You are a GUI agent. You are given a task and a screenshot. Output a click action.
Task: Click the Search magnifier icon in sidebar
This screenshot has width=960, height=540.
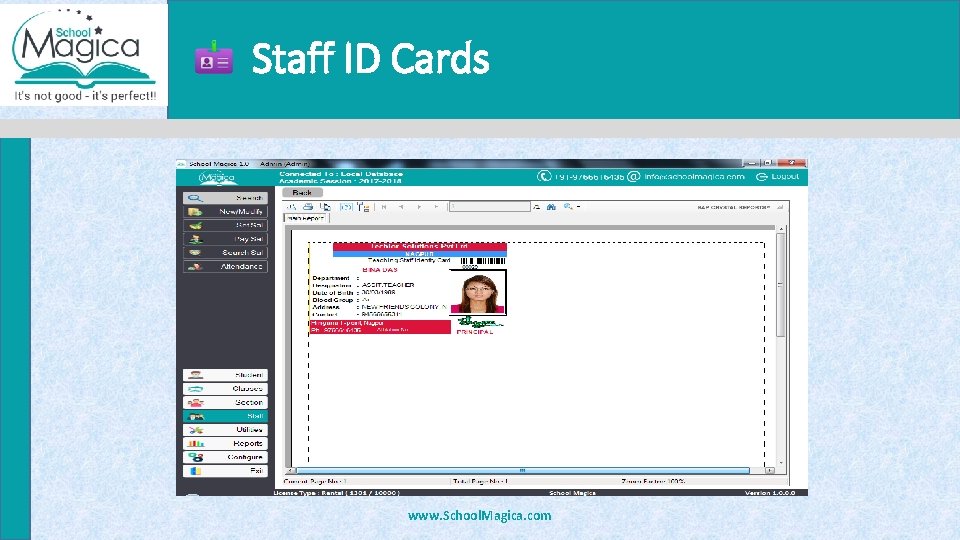click(x=195, y=198)
